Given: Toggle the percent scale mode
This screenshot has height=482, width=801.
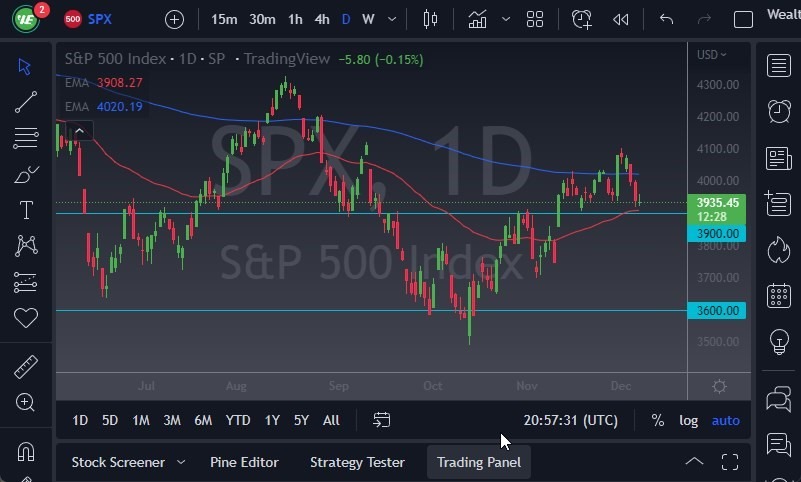Looking at the screenshot, I should pyautogui.click(x=658, y=420).
